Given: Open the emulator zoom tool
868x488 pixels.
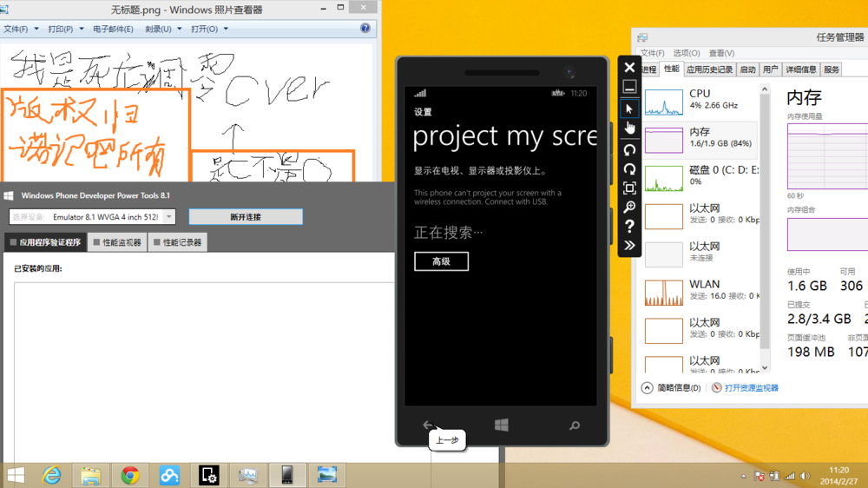Looking at the screenshot, I should tap(629, 208).
